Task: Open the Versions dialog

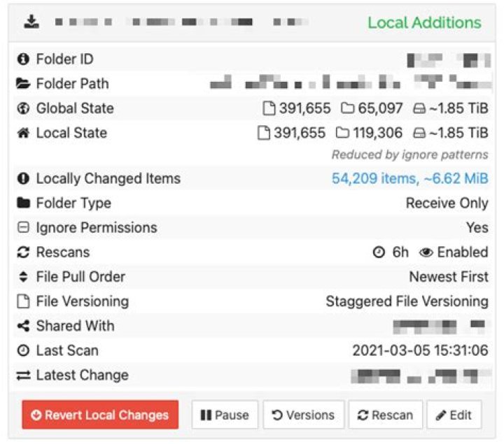Action: point(303,415)
